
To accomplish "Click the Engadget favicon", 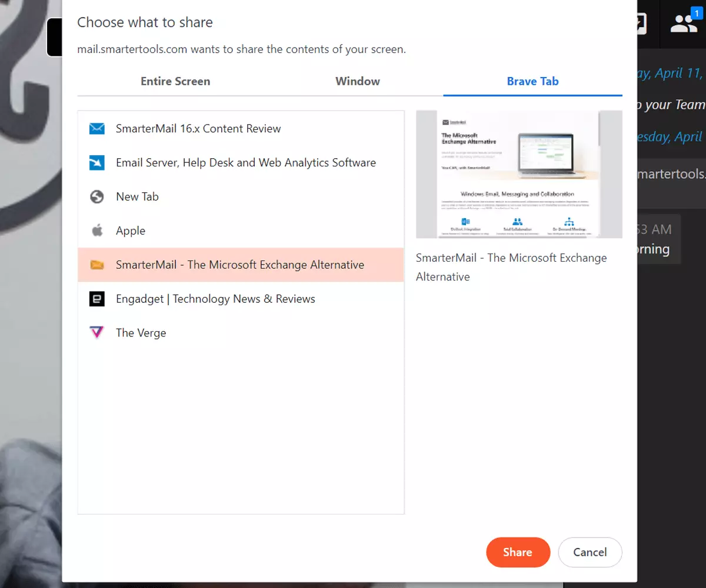I will [97, 299].
